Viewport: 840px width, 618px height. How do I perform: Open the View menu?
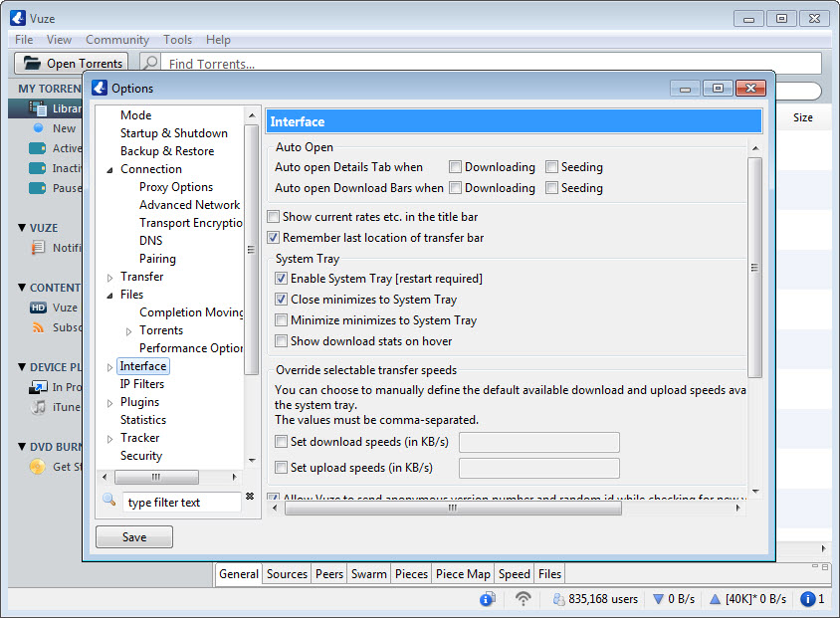pos(59,40)
